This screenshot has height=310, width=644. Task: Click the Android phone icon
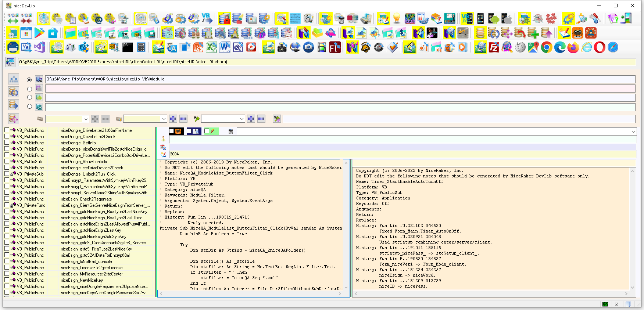[493, 18]
